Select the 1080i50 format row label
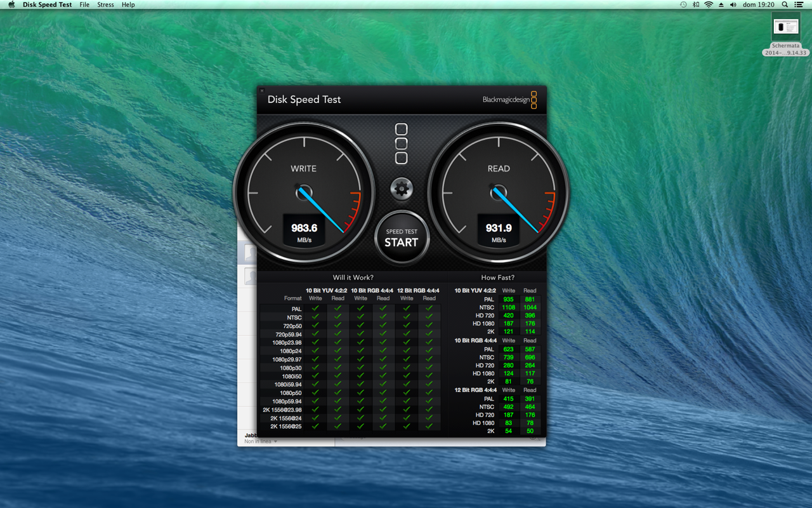The image size is (812, 508). [292, 376]
